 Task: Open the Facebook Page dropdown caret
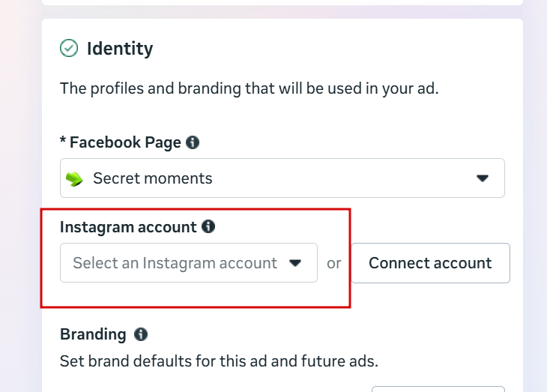(483, 178)
